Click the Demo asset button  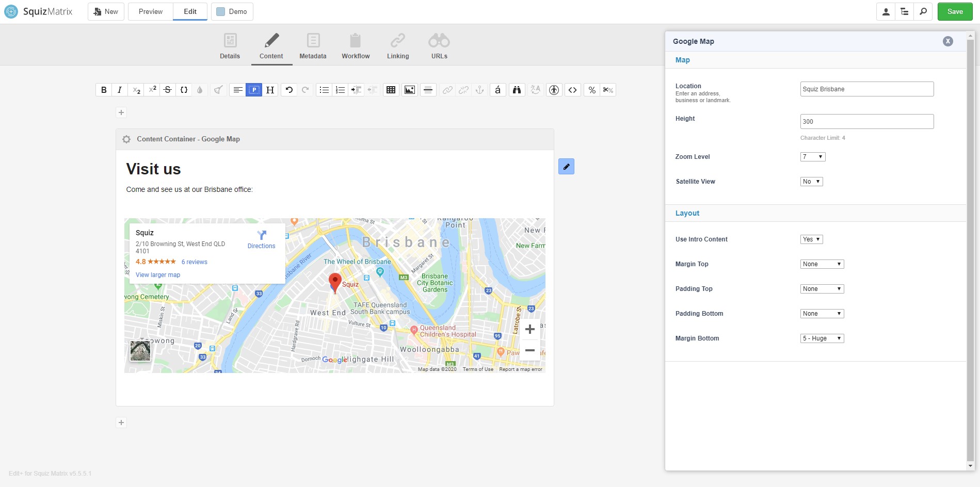coord(232,12)
